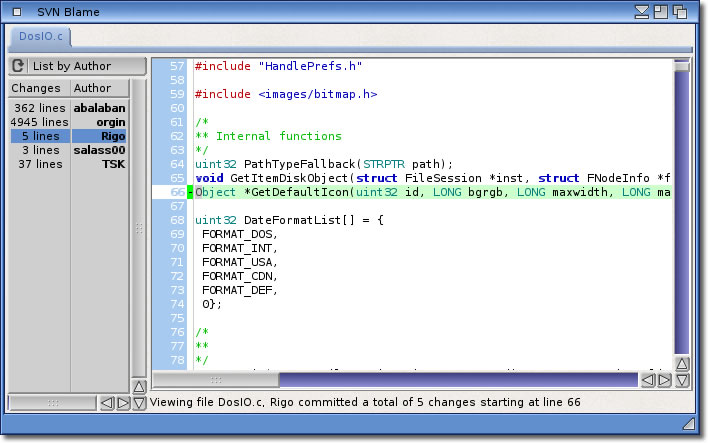This screenshot has height=443, width=708.
Task: Click the code panel's scroll right arrow
Action: 664,380
